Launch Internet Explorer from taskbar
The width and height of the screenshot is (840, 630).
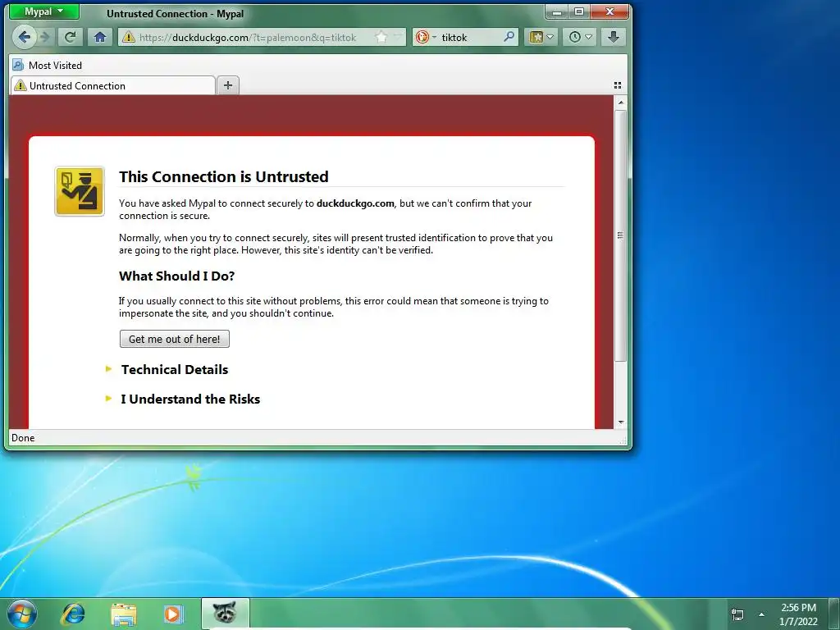pyautogui.click(x=73, y=614)
